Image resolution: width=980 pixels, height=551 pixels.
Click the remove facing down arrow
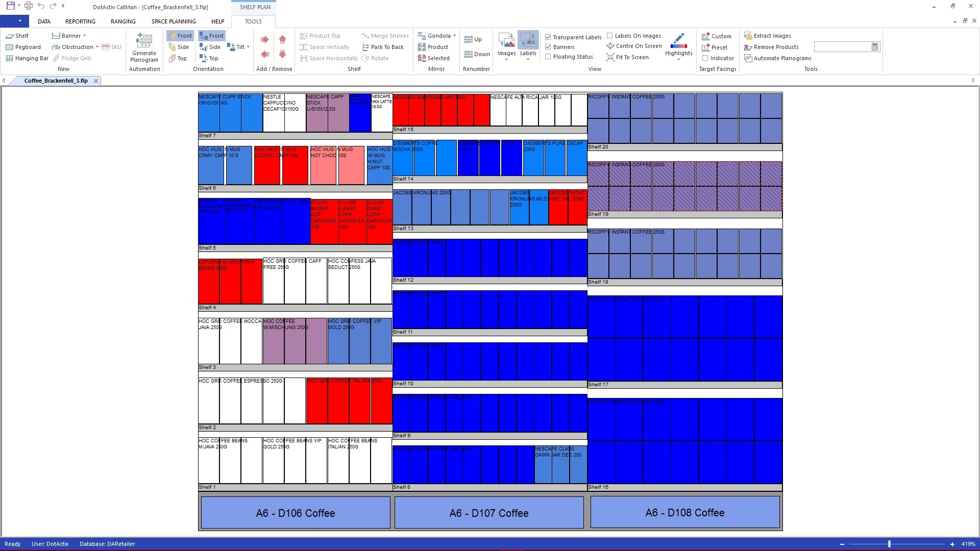[x=282, y=54]
